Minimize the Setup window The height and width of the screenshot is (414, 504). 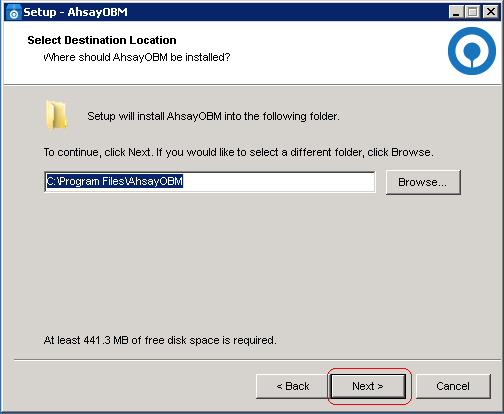point(456,12)
